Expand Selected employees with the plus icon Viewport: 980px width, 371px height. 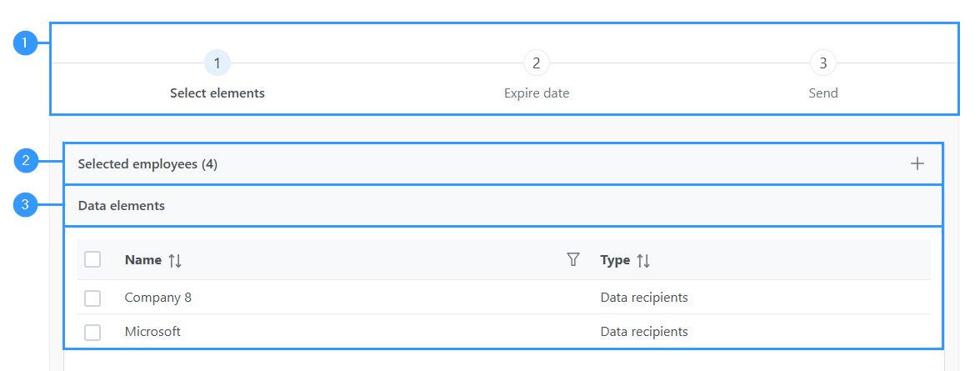tap(917, 164)
